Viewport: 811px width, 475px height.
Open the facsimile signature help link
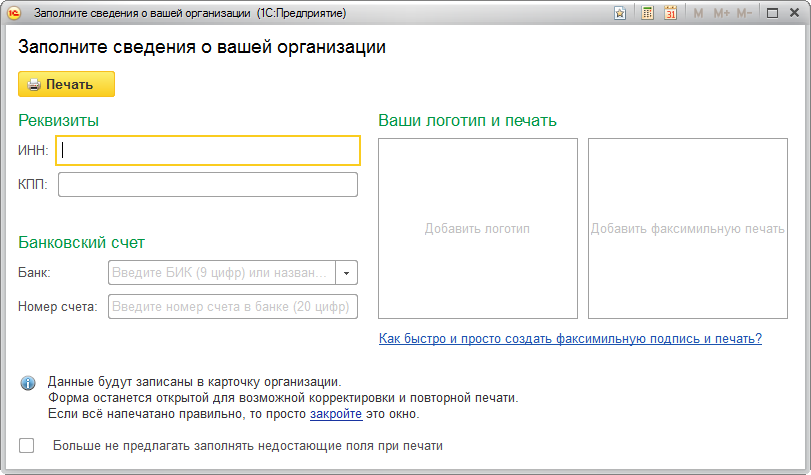570,338
